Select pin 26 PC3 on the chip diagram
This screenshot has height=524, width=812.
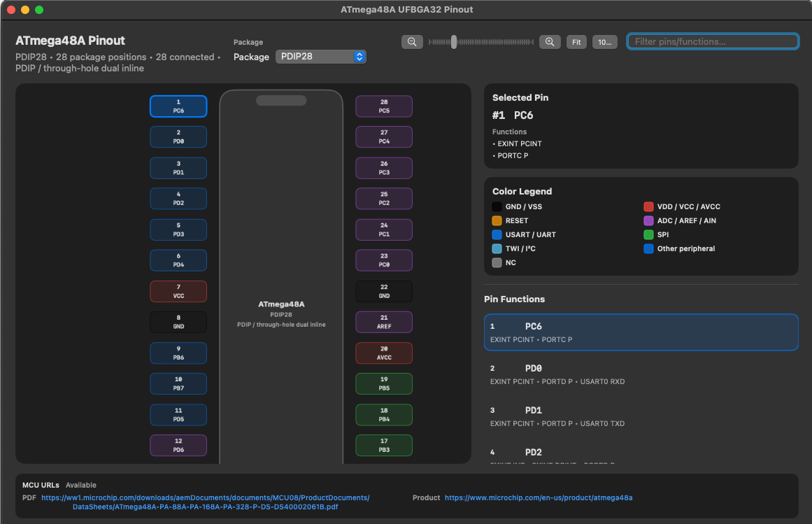384,168
